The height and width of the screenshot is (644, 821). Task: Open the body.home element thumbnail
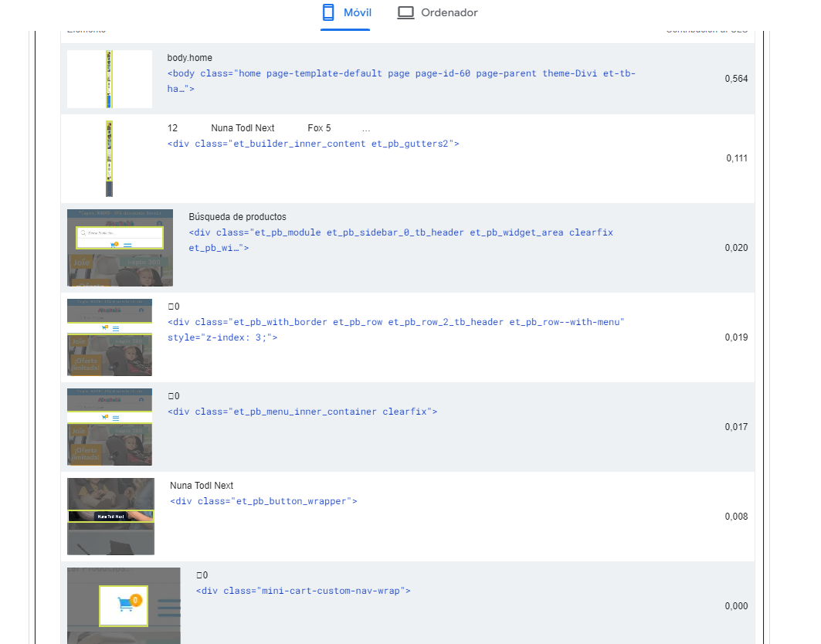[110, 79]
